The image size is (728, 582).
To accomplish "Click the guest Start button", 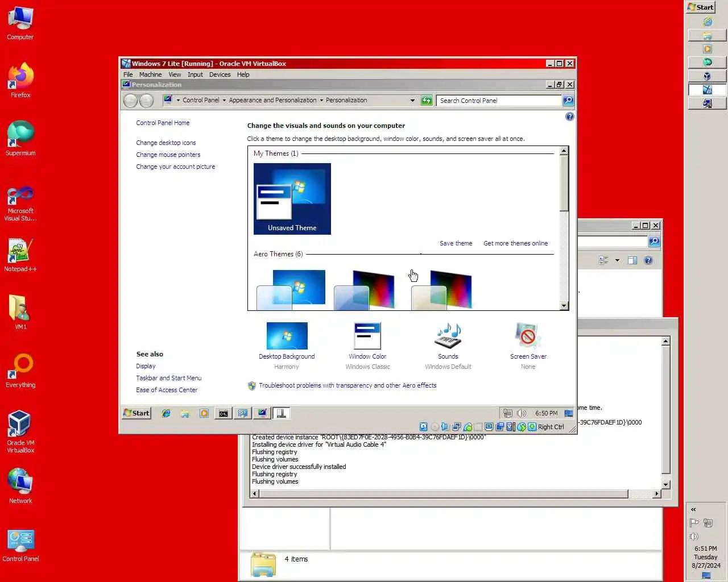I will (x=136, y=413).
